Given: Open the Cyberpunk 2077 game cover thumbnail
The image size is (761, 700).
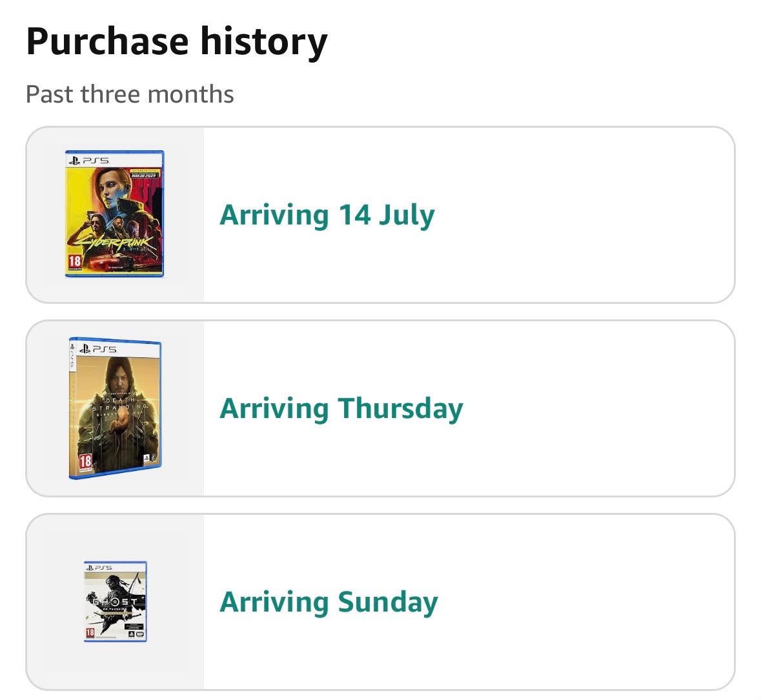Looking at the screenshot, I should 114,214.
